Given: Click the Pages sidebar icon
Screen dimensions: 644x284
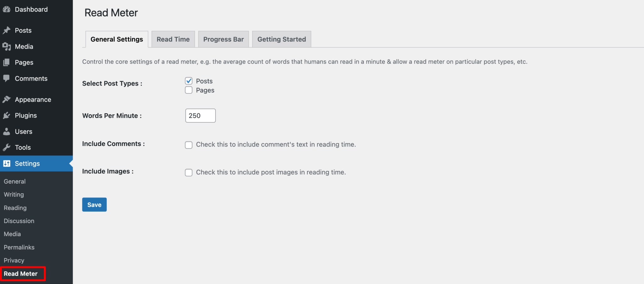Looking at the screenshot, I should tap(7, 62).
